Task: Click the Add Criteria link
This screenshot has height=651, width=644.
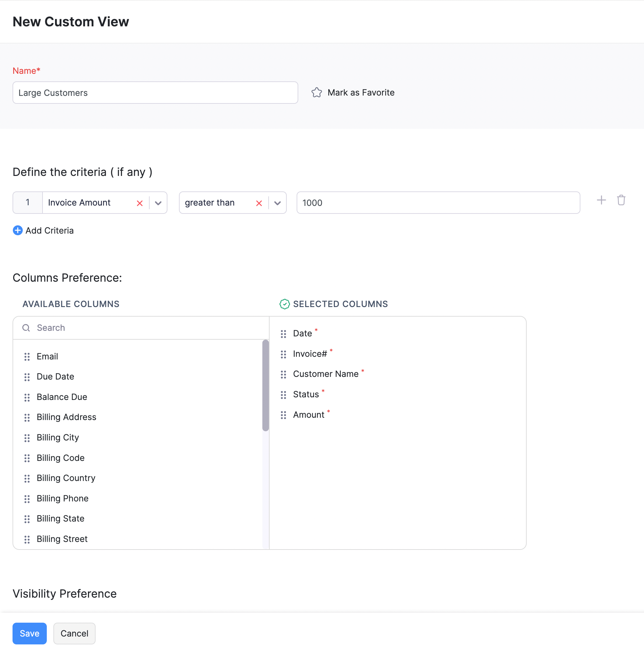Action: click(x=49, y=231)
